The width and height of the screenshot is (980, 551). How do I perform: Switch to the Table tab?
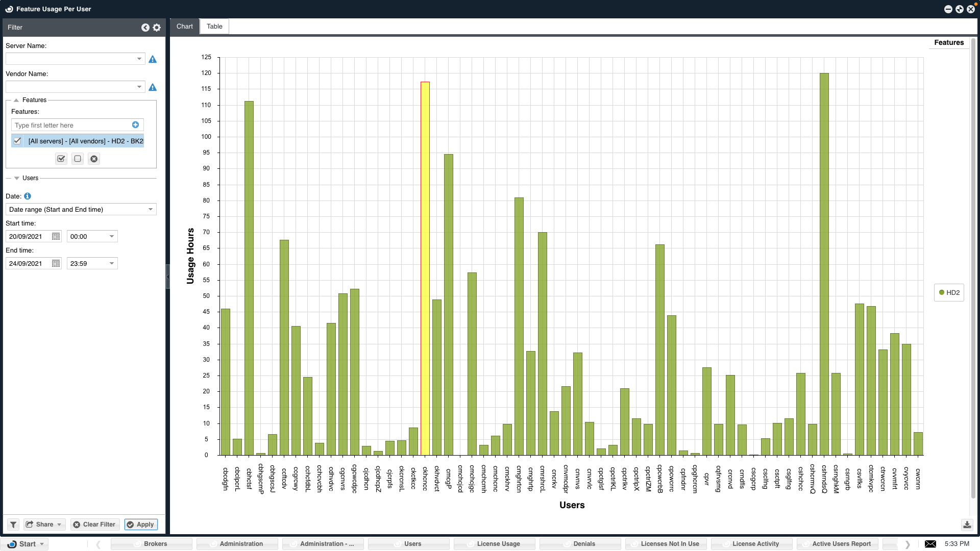(214, 27)
